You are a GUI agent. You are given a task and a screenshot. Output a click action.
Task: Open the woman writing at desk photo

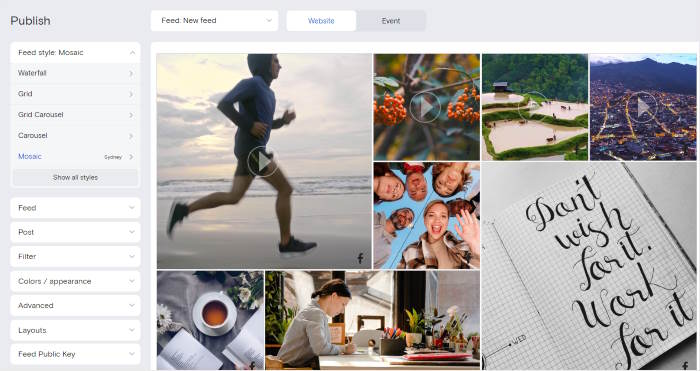tap(373, 321)
